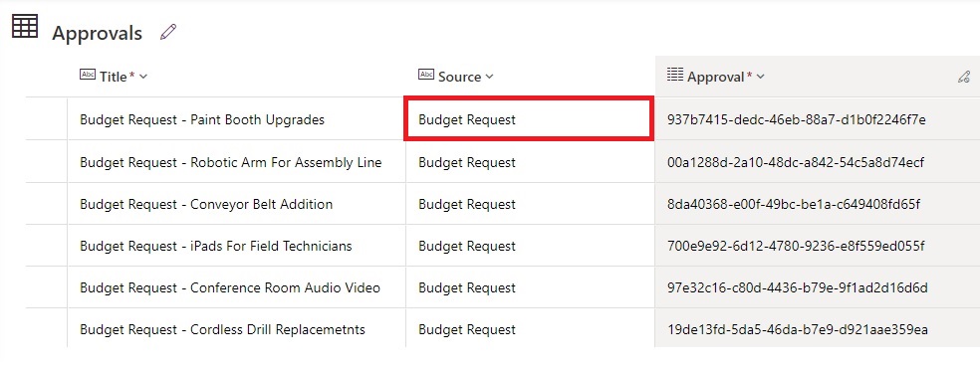Click approval ID starting with 700e9e92
980x373 pixels.
coord(796,246)
